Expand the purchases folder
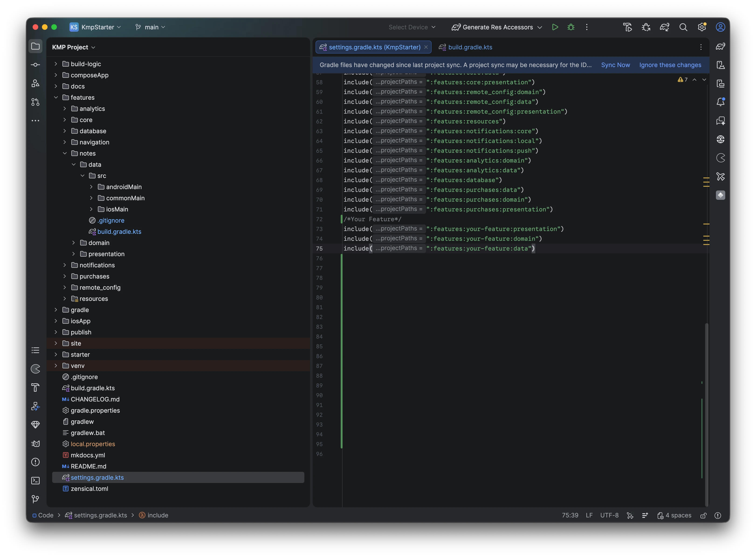Image resolution: width=756 pixels, height=557 pixels. coord(65,276)
